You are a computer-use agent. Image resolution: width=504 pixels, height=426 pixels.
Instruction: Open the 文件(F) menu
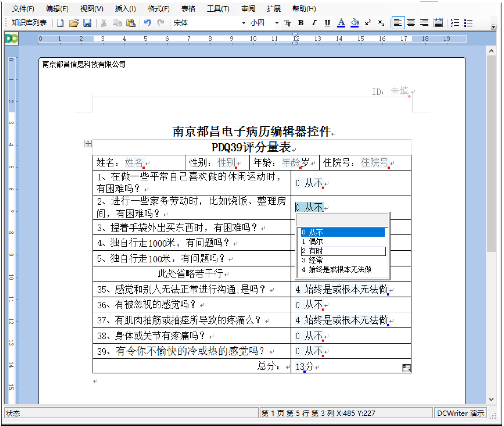[x=23, y=9]
